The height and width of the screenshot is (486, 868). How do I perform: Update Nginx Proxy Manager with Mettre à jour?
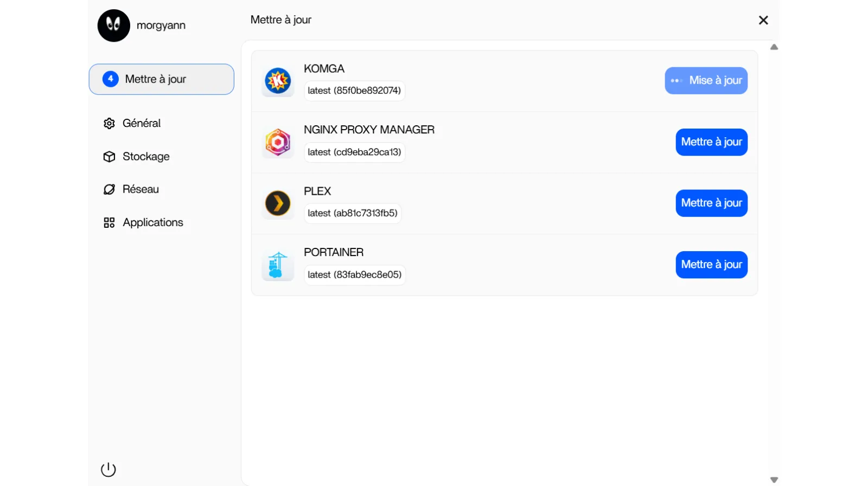(711, 142)
